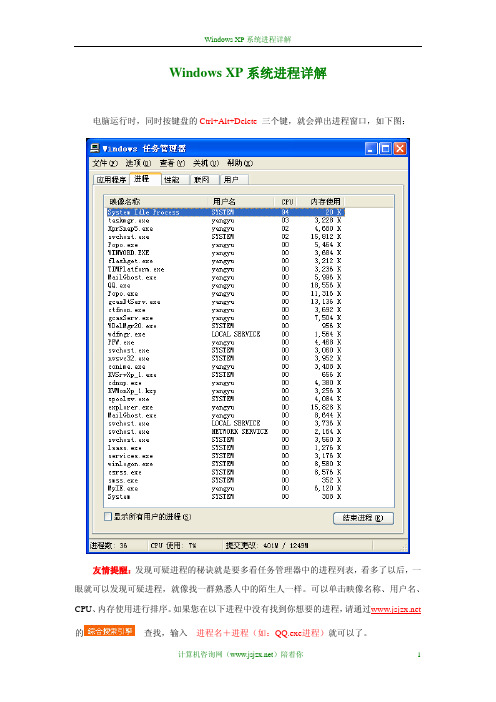The image size is (496, 702).
Task: Select the explorer.exe process row
Action: [225, 407]
